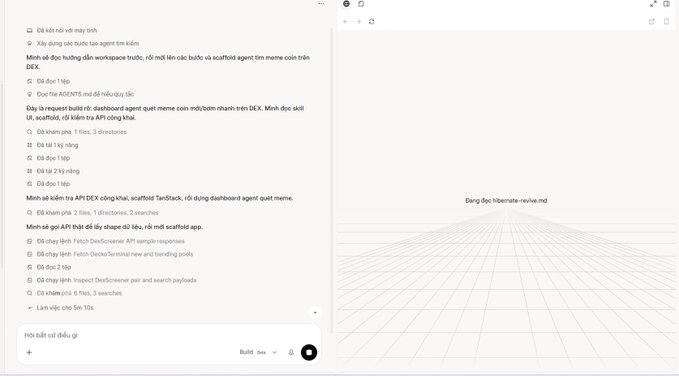Expand 'Đọc file AGENTS.md' step

80,94
